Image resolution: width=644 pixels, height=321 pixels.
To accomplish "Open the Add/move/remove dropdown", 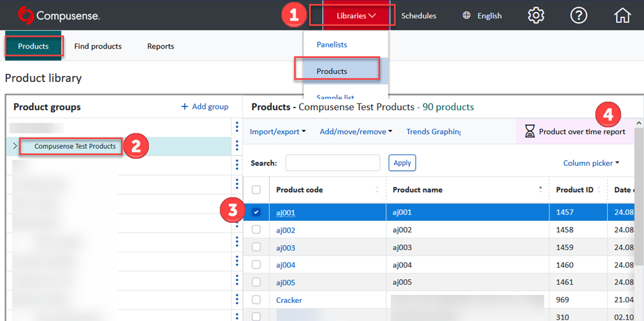I will 356,131.
